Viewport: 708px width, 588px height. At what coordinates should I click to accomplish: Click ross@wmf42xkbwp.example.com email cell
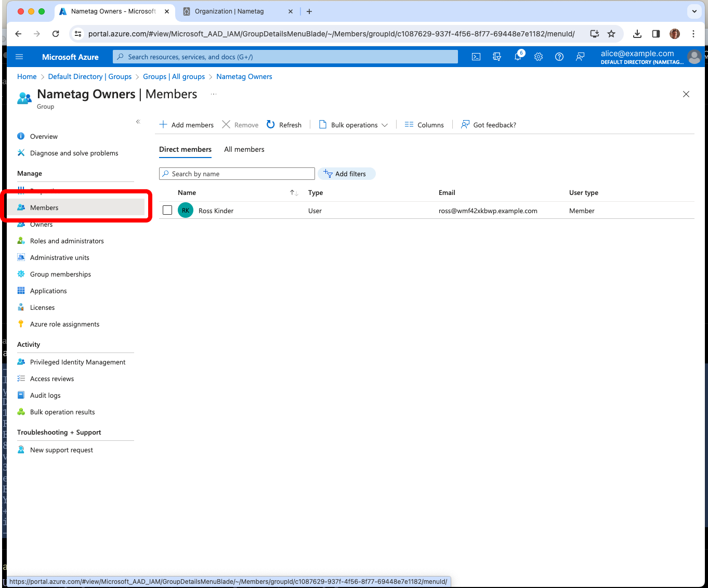tap(488, 211)
